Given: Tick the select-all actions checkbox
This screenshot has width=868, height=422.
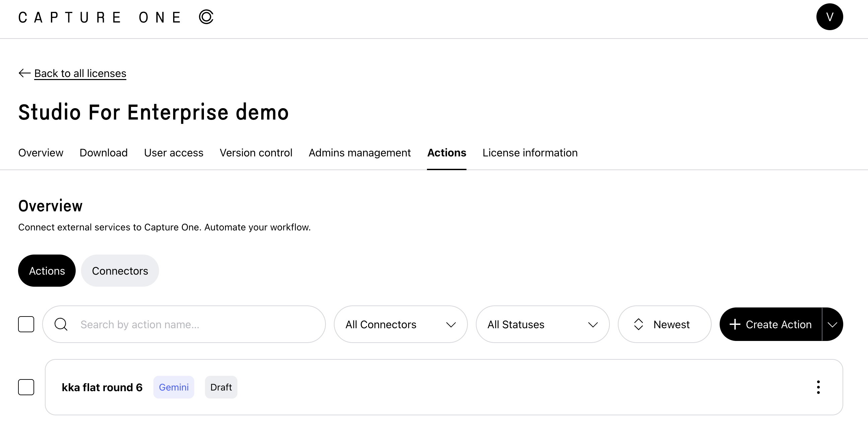Looking at the screenshot, I should (26, 324).
